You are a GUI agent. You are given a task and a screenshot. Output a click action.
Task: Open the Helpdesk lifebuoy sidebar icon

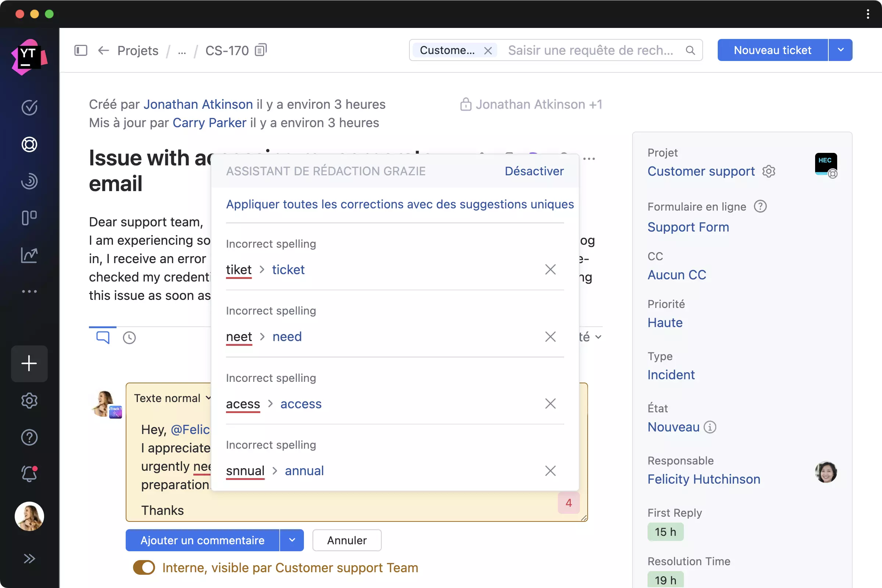tap(29, 144)
